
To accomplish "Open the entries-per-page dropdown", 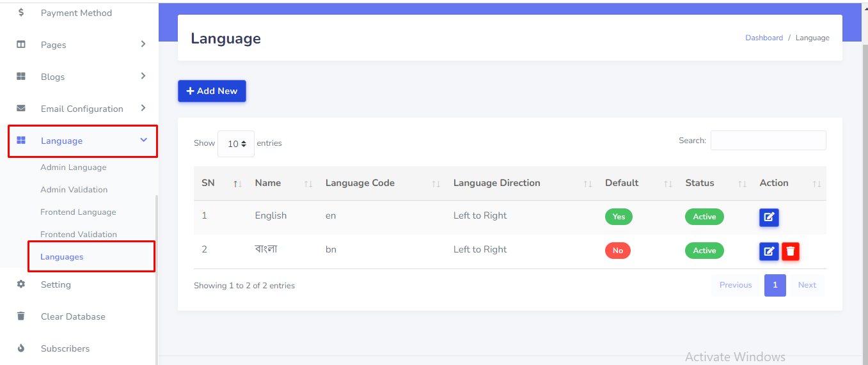I will (236, 144).
